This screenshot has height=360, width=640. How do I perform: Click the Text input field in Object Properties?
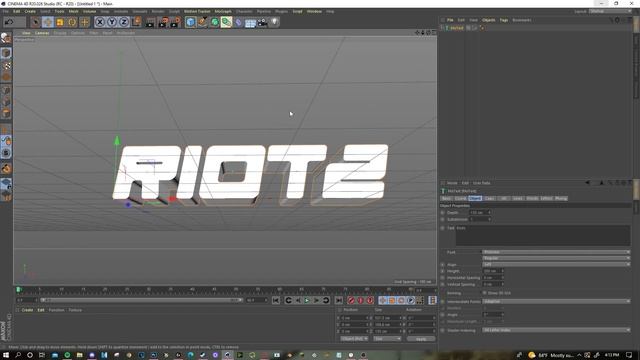pos(543,236)
